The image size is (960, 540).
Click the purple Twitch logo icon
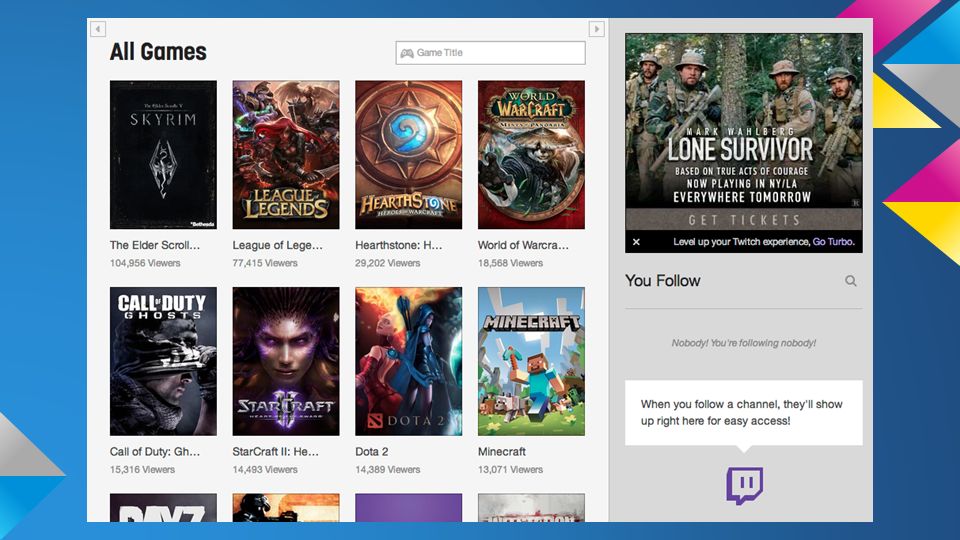point(744,486)
